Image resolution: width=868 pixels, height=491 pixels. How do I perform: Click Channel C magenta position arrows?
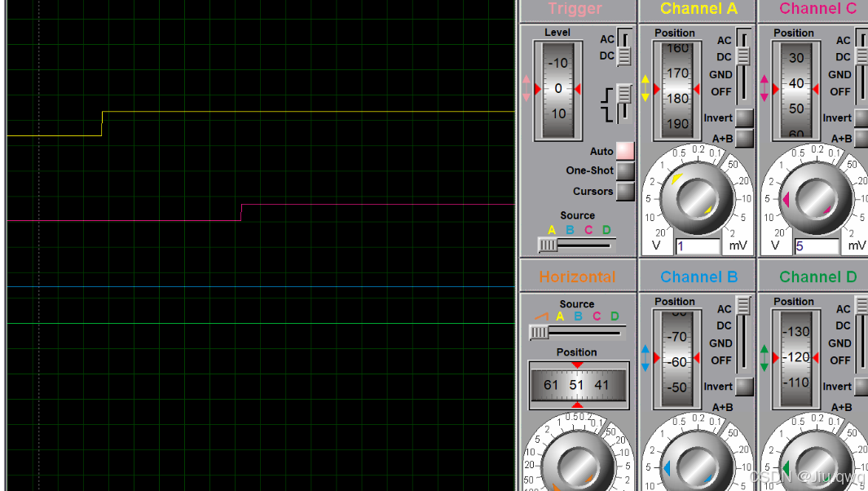click(764, 89)
